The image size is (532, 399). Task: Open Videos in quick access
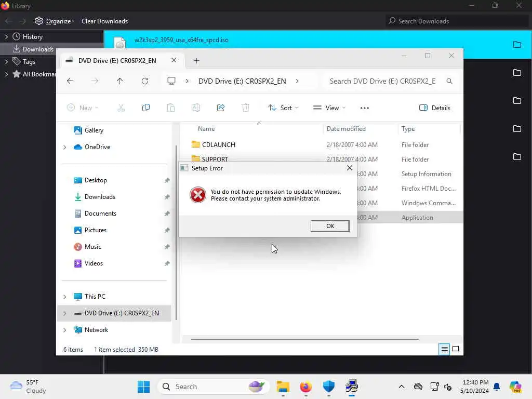coord(94,263)
